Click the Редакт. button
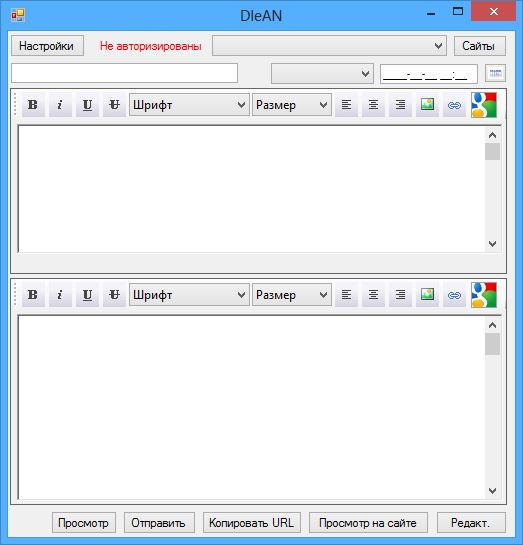 [x=471, y=522]
